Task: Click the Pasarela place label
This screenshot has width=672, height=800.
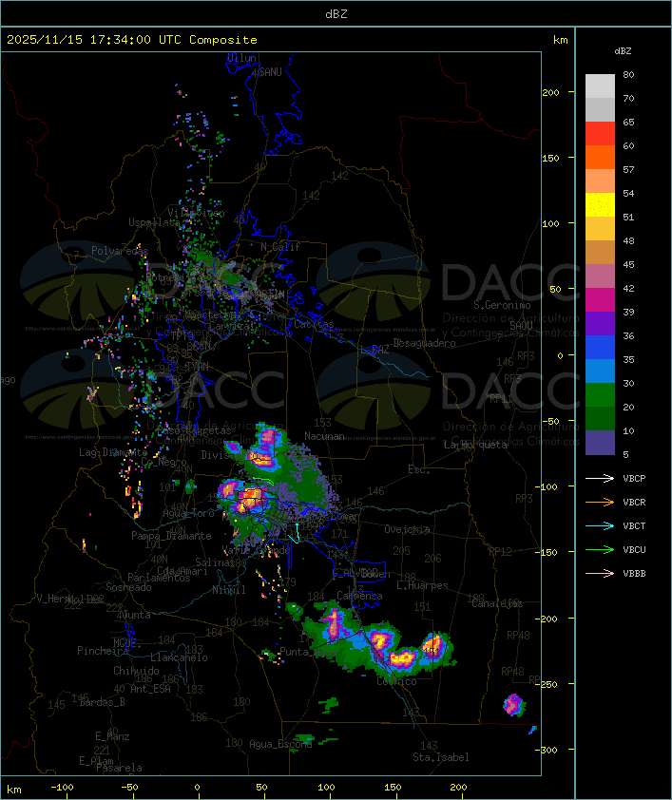Action: click(x=120, y=768)
